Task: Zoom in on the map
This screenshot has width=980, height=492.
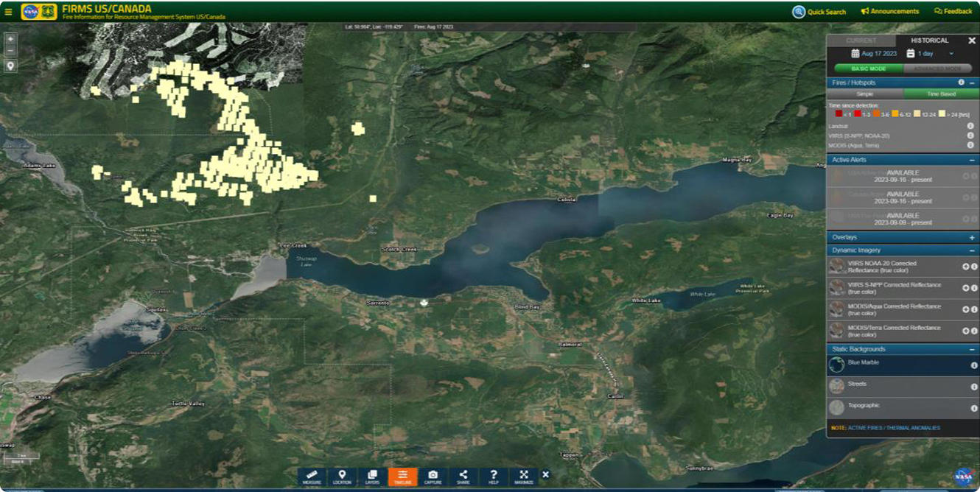Action: click(10, 39)
